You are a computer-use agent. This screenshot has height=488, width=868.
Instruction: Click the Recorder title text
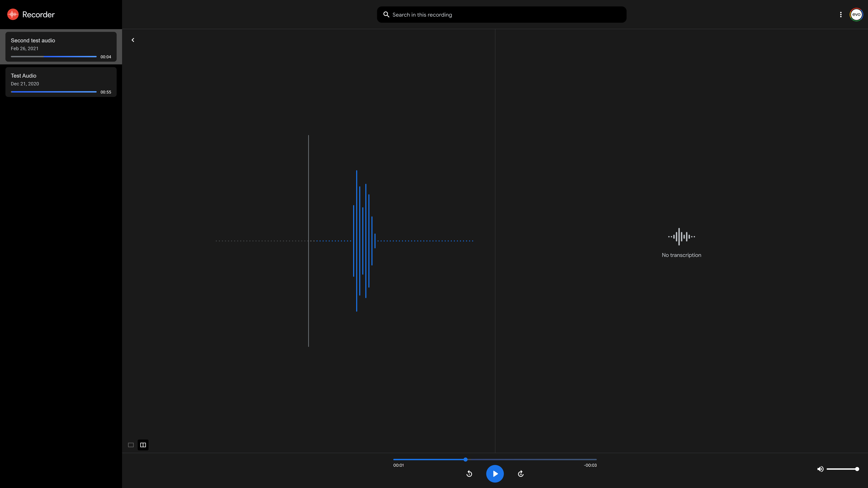point(38,14)
